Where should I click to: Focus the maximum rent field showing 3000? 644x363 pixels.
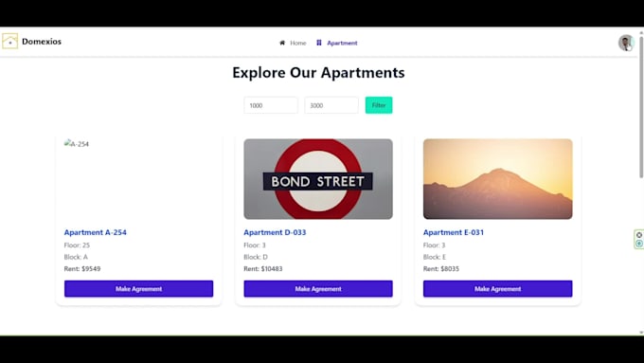click(331, 105)
